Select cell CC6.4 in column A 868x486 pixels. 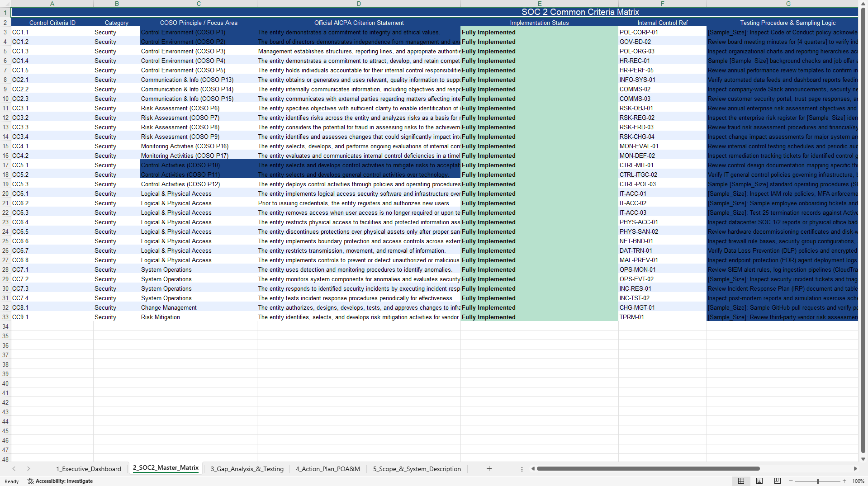pos(52,222)
